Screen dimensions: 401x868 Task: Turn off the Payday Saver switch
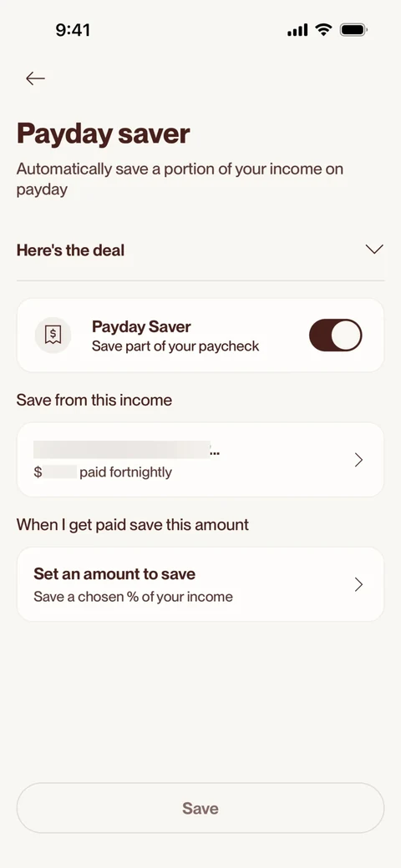(336, 335)
